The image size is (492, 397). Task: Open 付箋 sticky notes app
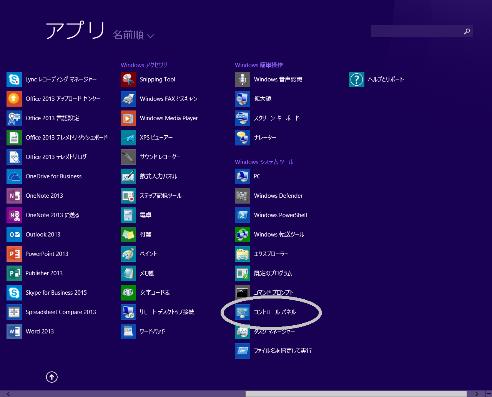pos(136,234)
